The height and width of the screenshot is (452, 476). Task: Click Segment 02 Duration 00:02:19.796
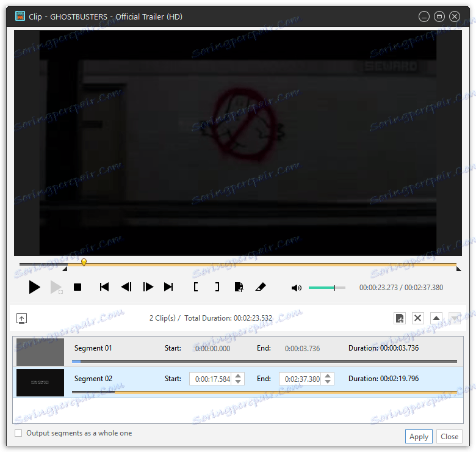383,379
